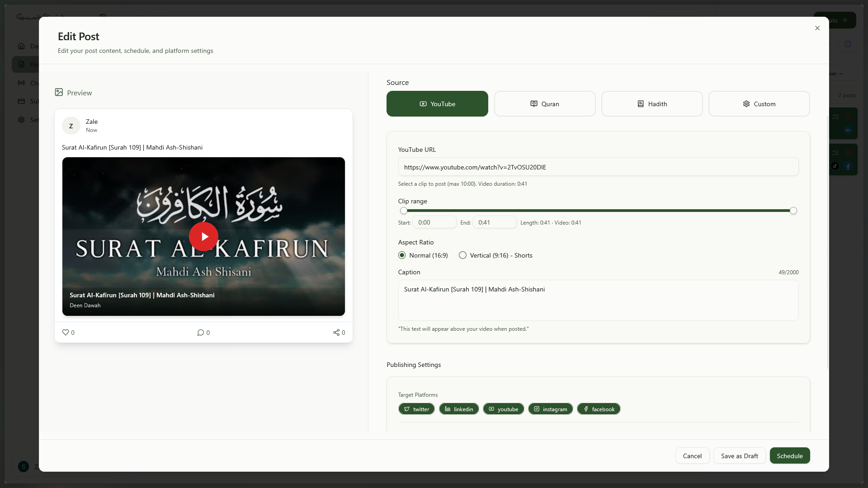Open the Subscription card icon in the sidebar
The height and width of the screenshot is (488, 868).
click(21, 101)
